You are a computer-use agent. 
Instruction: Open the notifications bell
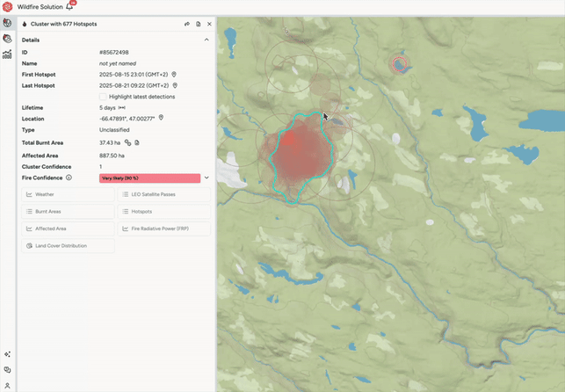pyautogui.click(x=70, y=6)
